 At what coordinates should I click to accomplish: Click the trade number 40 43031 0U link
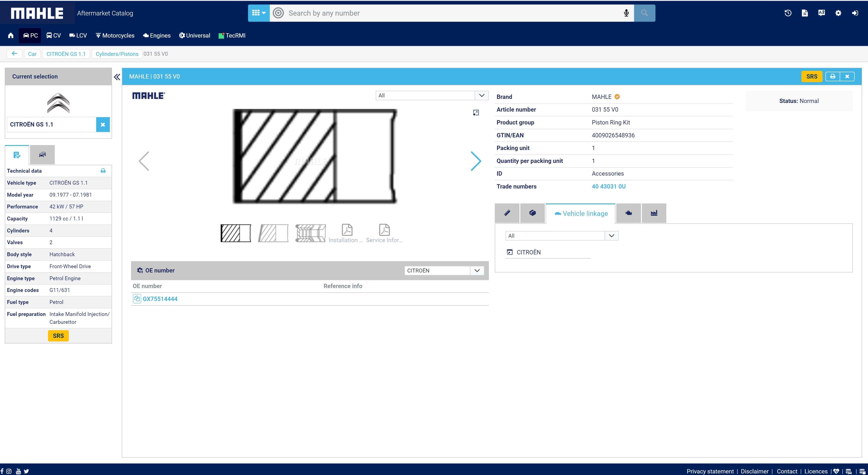click(609, 186)
